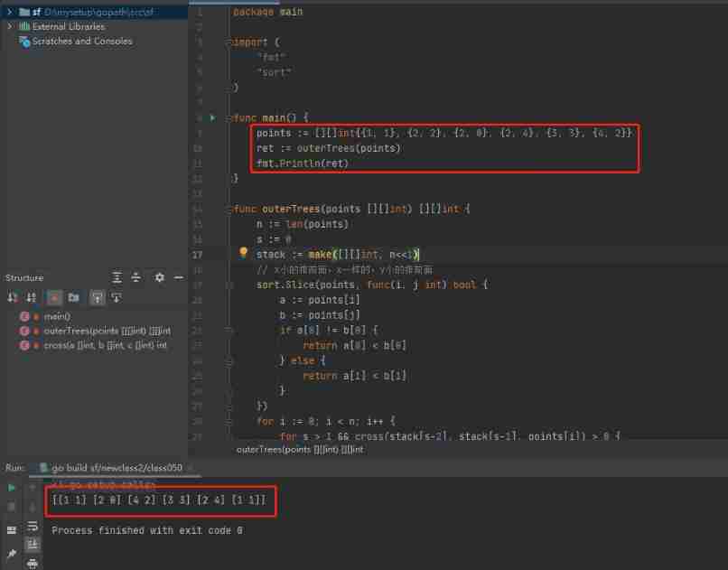Jump to cross function in Structure list
Viewport: 728px width, 570px height.
point(105,345)
